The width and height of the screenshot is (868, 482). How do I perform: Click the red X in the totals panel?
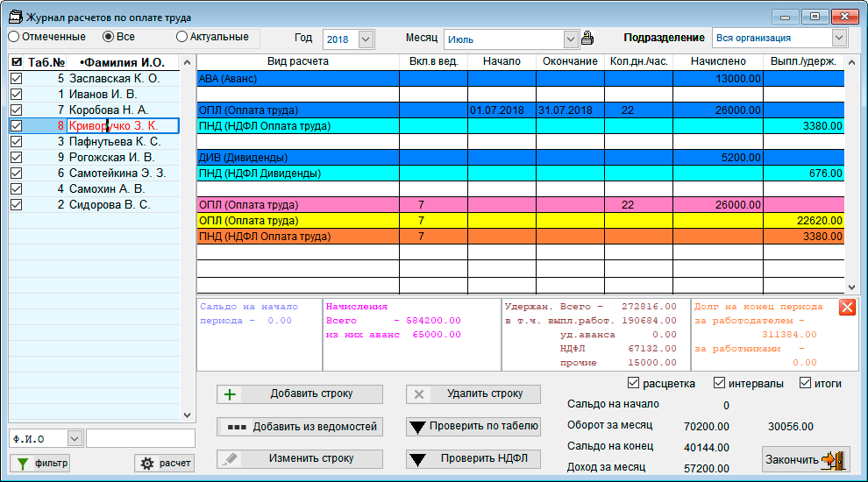tap(847, 307)
